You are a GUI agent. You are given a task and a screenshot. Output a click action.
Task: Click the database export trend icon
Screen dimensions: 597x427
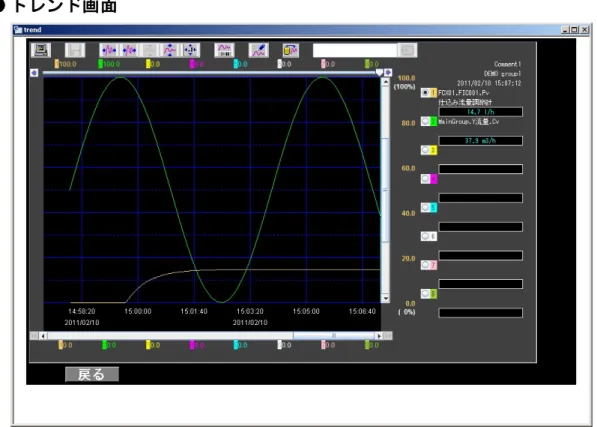coord(291,50)
